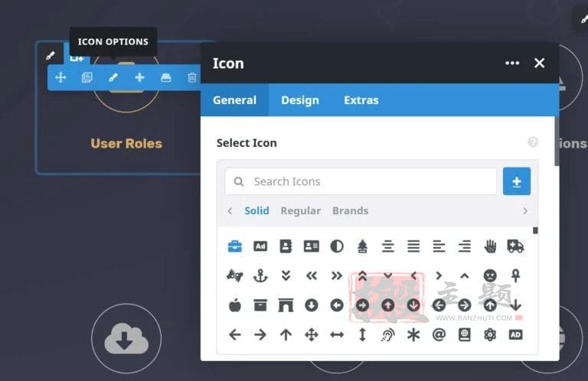The height and width of the screenshot is (381, 588).
Task: Click the column brush icon above the toolbar
Action: (51, 56)
